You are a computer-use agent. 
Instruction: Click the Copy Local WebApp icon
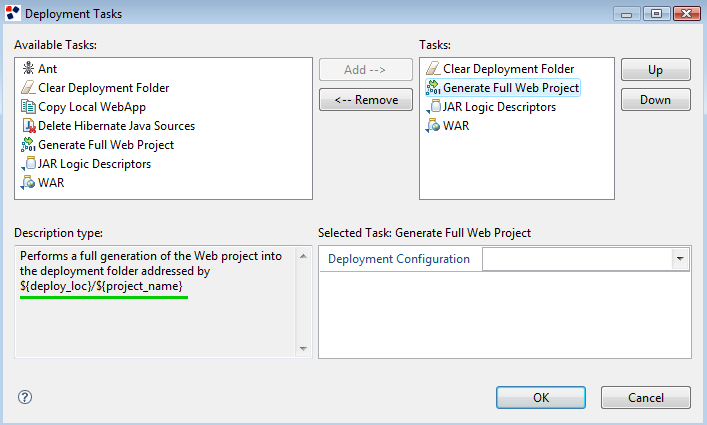click(28, 107)
